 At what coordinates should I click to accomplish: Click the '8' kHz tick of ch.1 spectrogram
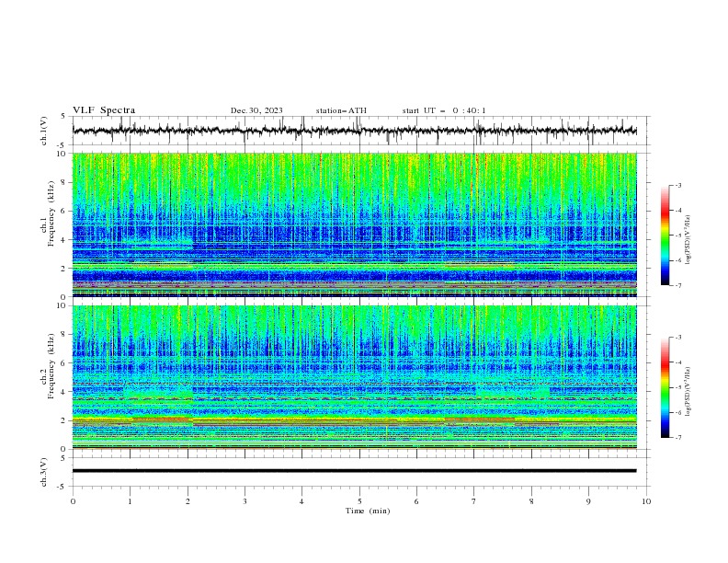tap(63, 182)
